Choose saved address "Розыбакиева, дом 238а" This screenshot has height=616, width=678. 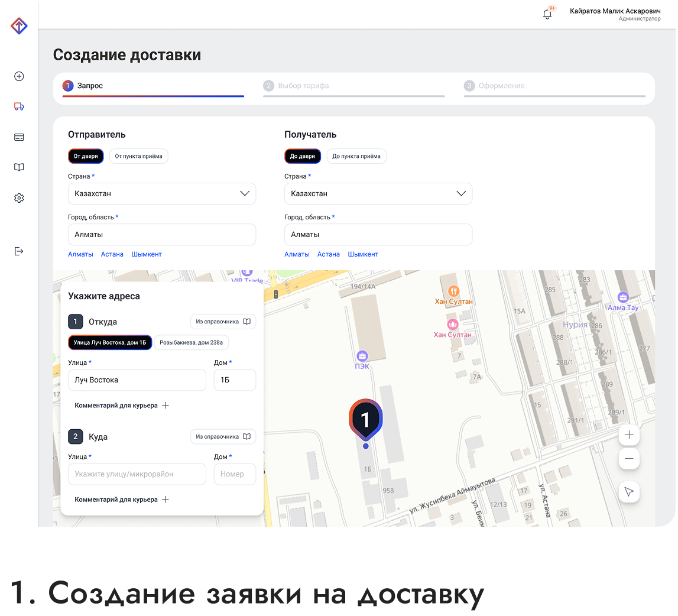pyautogui.click(x=192, y=343)
